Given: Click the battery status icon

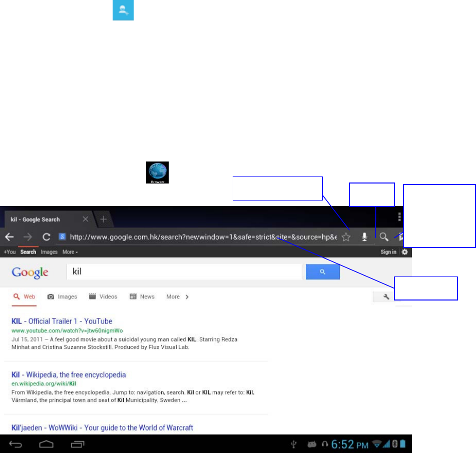Looking at the screenshot, I should tap(403, 444).
